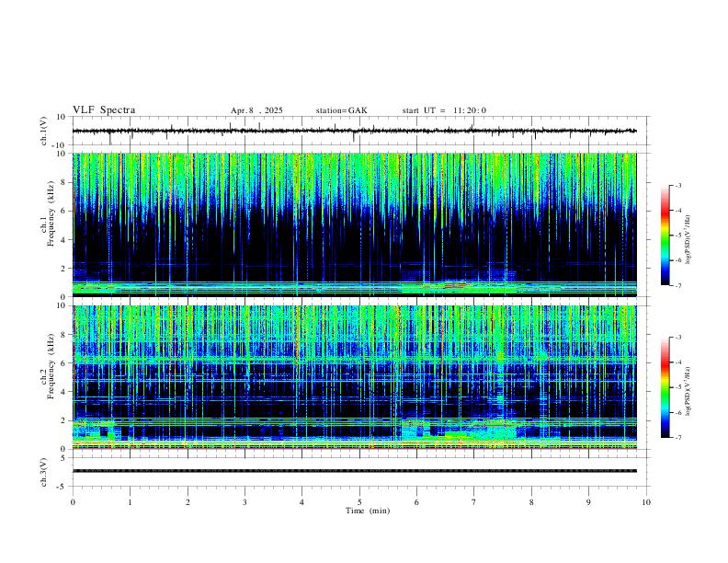Click time axis tick label "10"
The height and width of the screenshot is (563, 728).
point(646,502)
